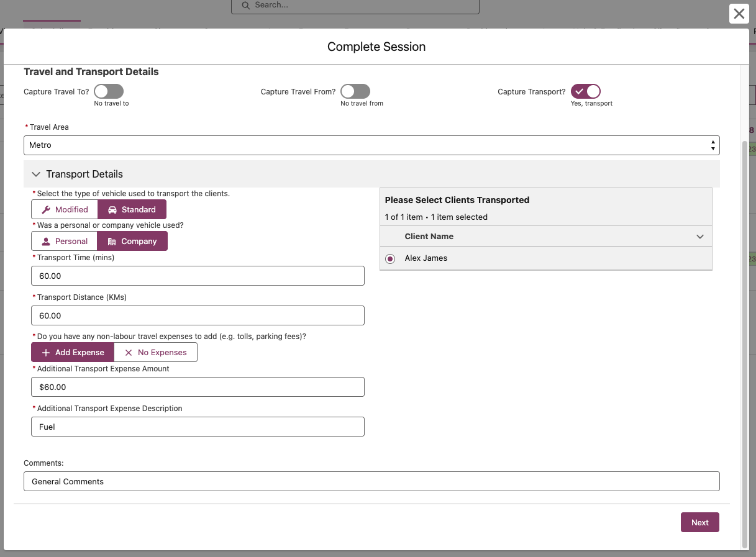This screenshot has height=557, width=756.
Task: Select the Alex James radio button
Action: click(x=390, y=259)
